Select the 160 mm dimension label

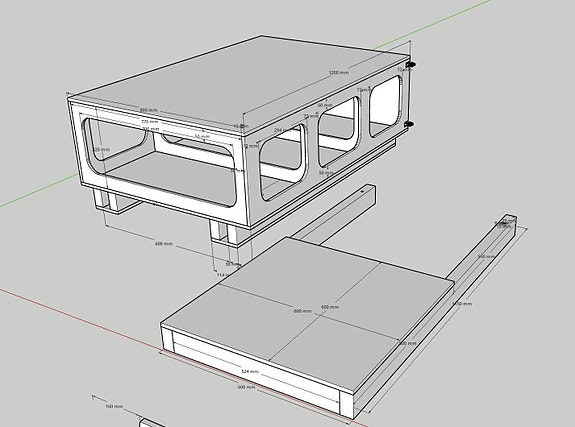pyautogui.click(x=114, y=406)
